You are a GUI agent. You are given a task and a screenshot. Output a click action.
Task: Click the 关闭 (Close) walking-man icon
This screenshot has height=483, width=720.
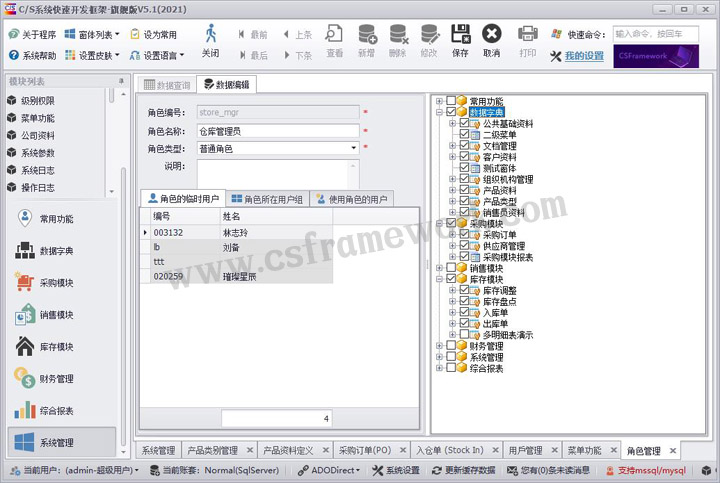pos(210,40)
